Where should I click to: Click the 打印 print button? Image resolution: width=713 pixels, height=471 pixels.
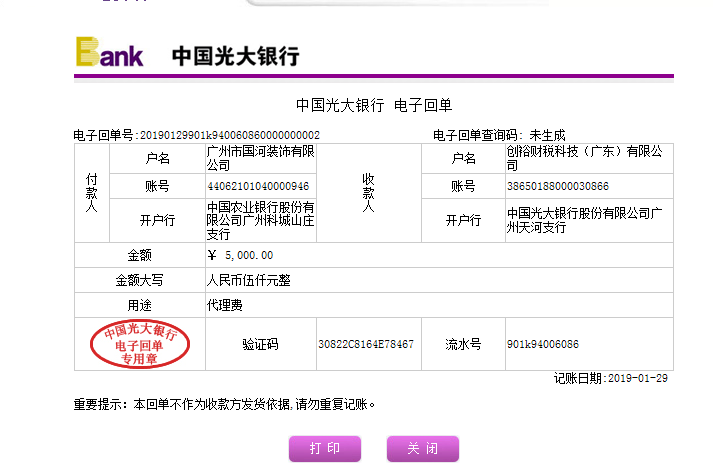(x=325, y=449)
